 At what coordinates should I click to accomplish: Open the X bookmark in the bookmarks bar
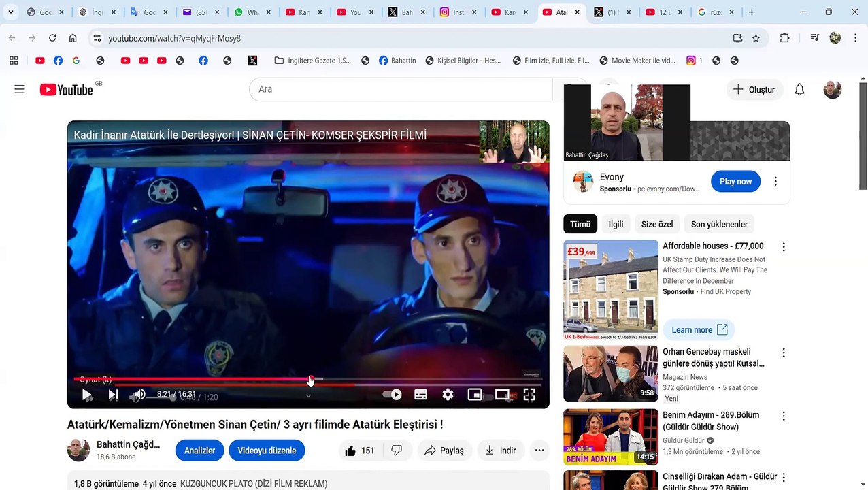pos(252,61)
